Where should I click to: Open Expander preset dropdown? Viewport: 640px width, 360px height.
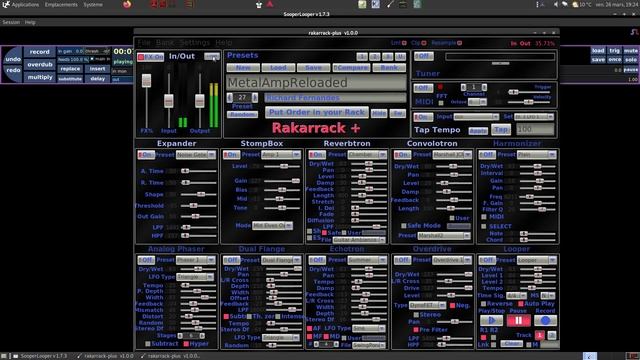click(x=196, y=155)
